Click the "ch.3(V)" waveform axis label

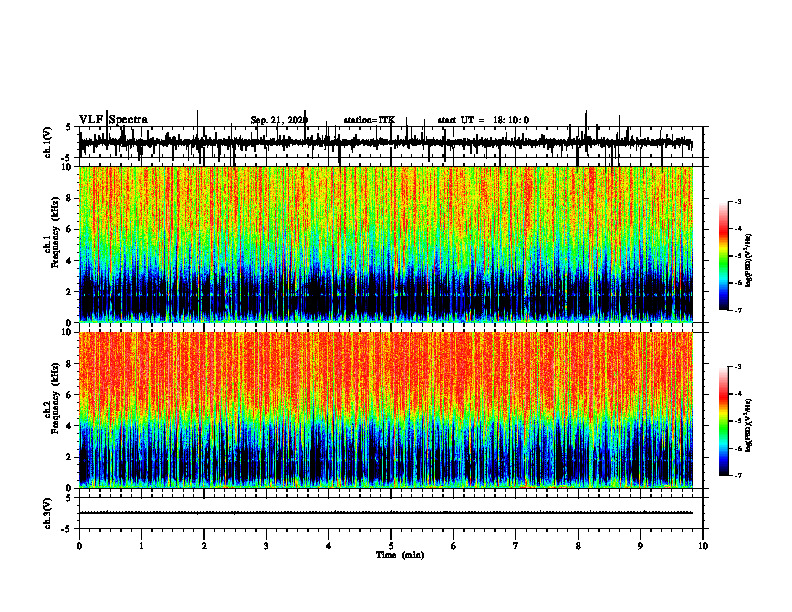(x=48, y=513)
